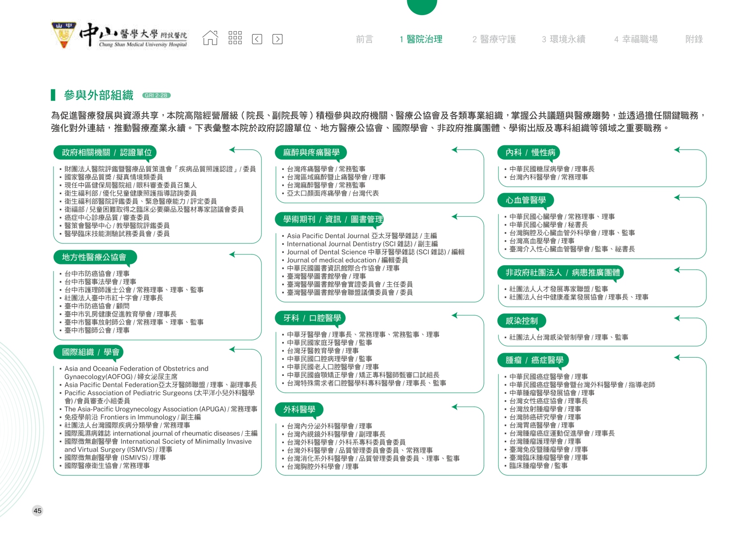
Task: Open the grid table-of-contents icon
Action: click(x=235, y=38)
